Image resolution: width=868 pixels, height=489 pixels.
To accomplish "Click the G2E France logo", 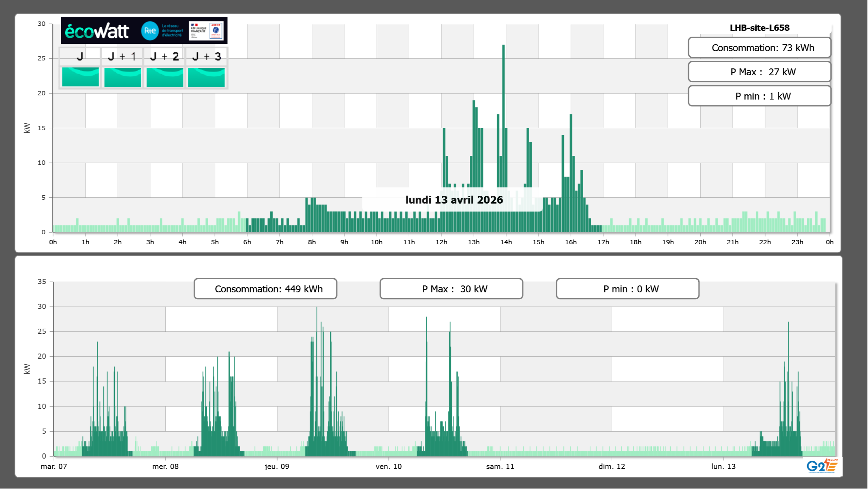I will coord(822,466).
